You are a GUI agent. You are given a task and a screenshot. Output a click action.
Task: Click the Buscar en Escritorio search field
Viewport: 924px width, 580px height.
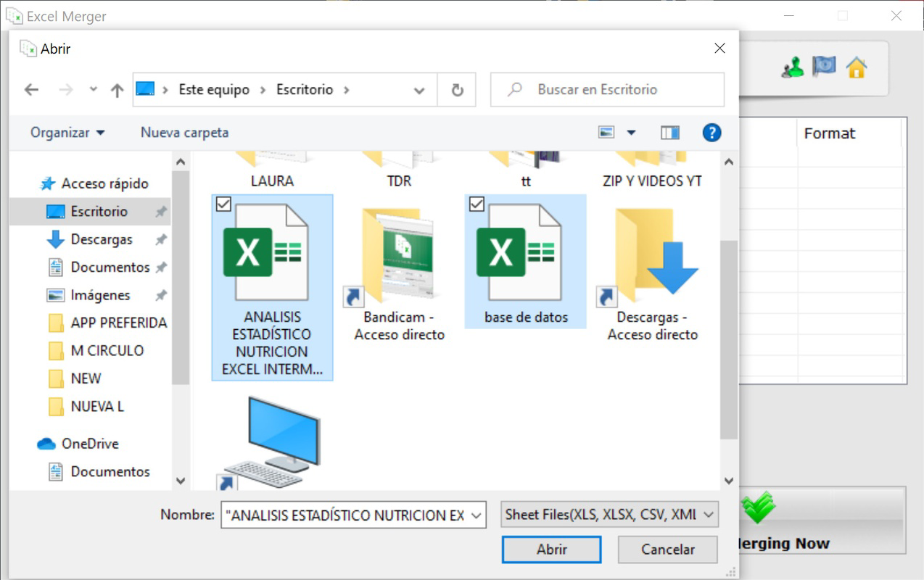607,90
